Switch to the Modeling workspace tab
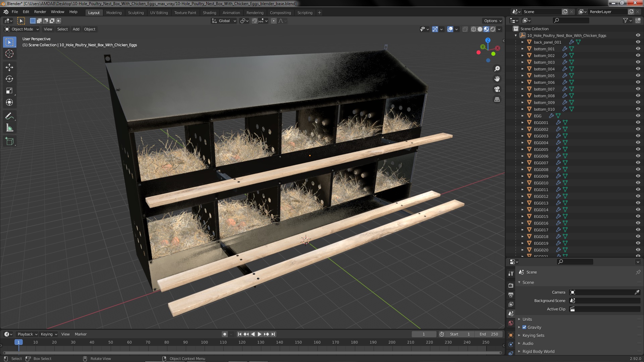This screenshot has width=644, height=362. pyautogui.click(x=114, y=13)
